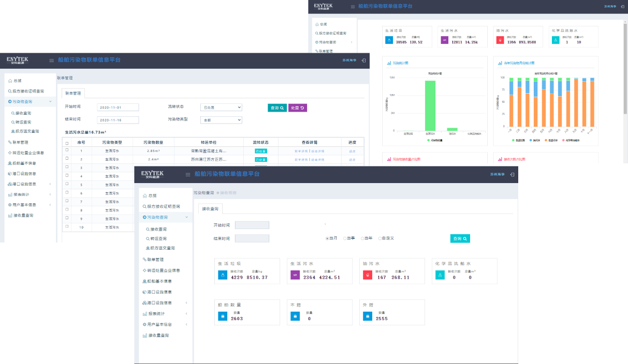Open the 污染物类型 dropdown

click(222, 120)
